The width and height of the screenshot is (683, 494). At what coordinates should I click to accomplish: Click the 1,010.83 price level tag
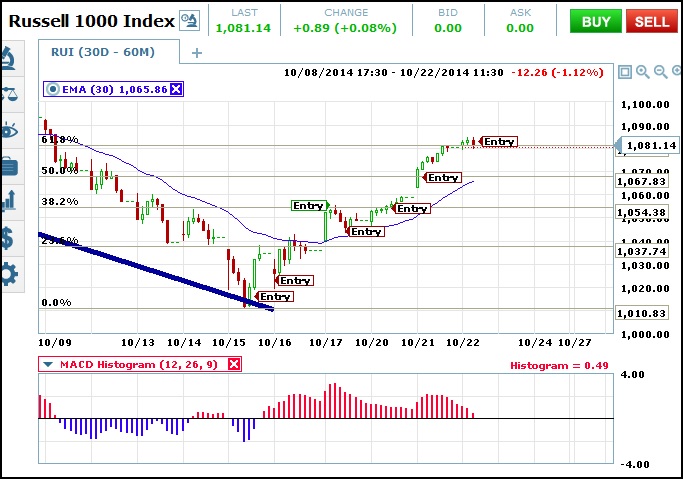coord(641,313)
